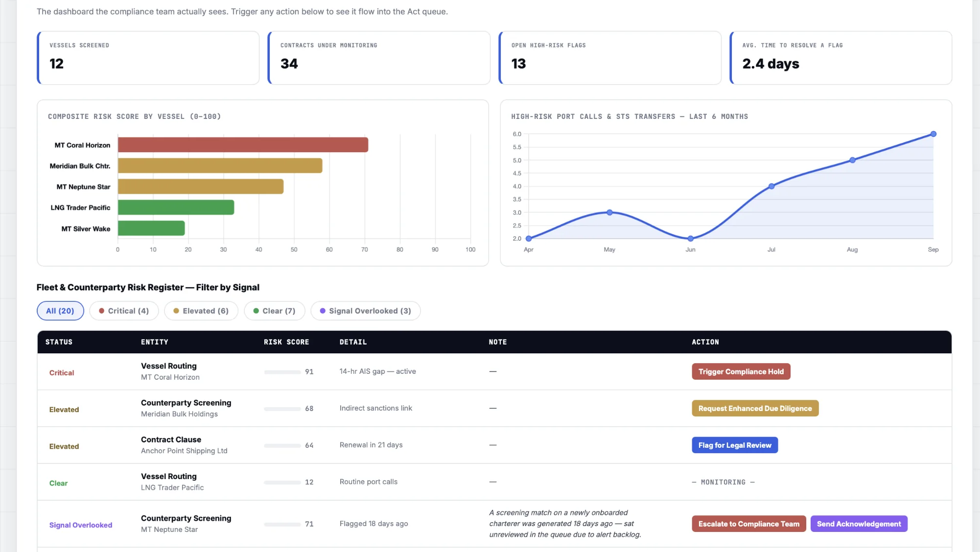The height and width of the screenshot is (552, 980).
Task: Click the Critical status in first row
Action: (x=62, y=373)
